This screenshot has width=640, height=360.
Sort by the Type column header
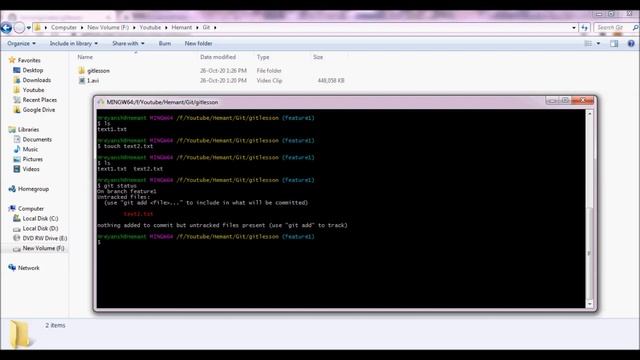(263, 57)
